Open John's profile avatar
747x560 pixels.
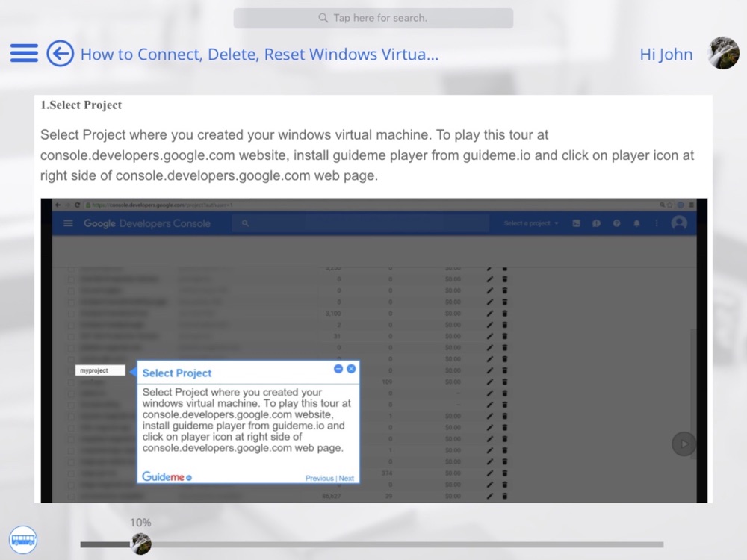tap(723, 54)
